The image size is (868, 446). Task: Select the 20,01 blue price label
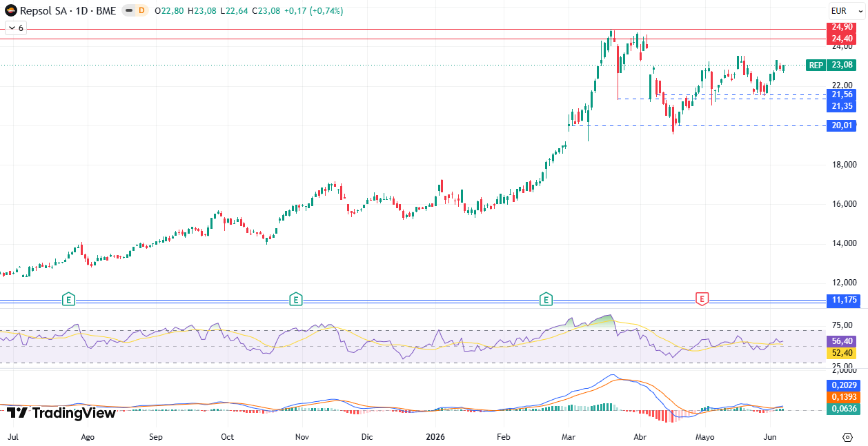pos(843,125)
